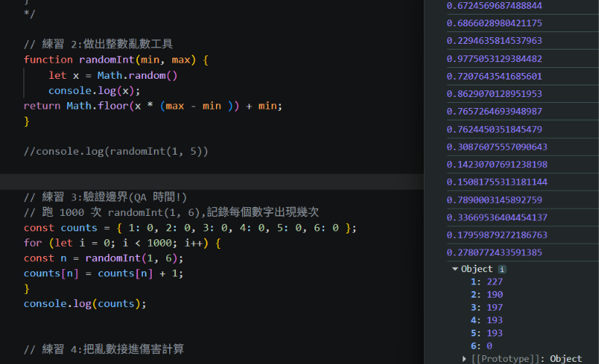Select the console value 0.33669536404454137

(497, 217)
